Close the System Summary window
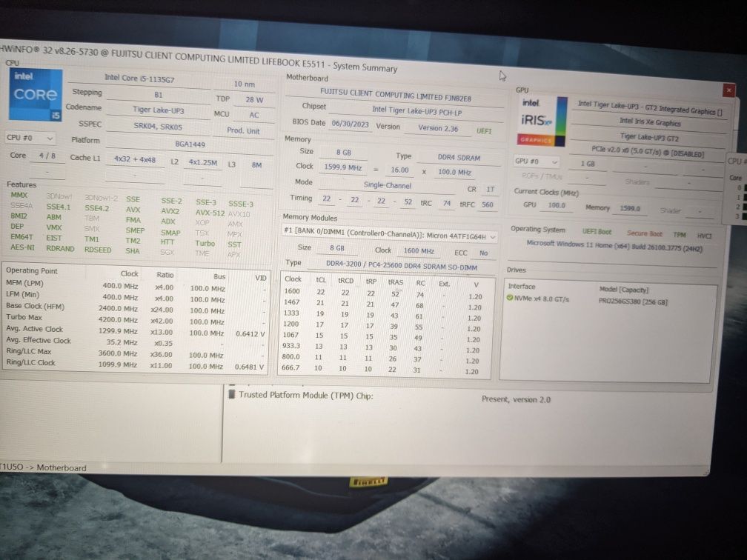 click(728, 90)
